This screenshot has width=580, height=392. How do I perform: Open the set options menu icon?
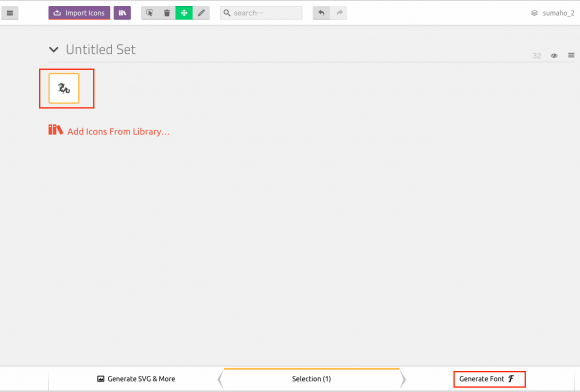(571, 55)
